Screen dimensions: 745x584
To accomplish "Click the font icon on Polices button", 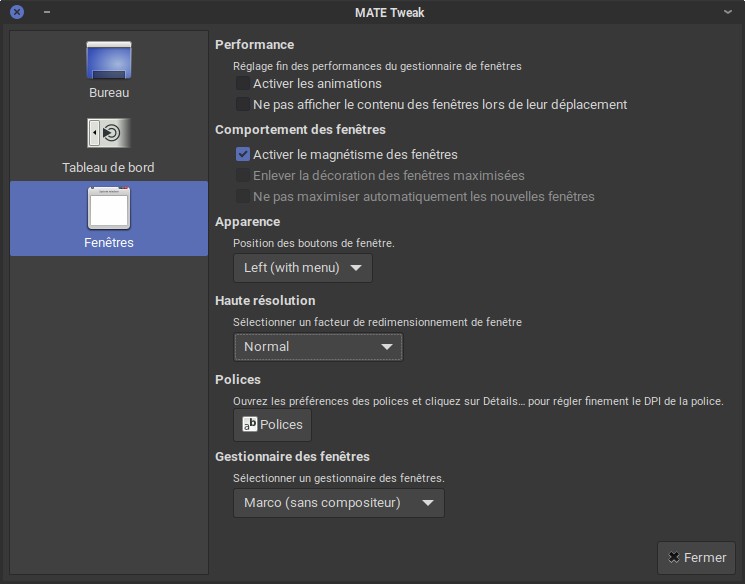I will click(x=250, y=424).
